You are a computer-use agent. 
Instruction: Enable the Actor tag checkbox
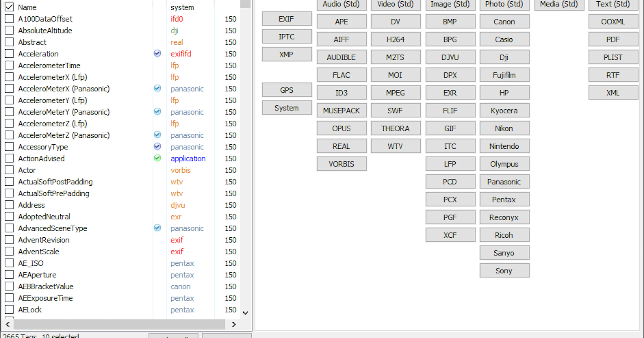tap(9, 170)
